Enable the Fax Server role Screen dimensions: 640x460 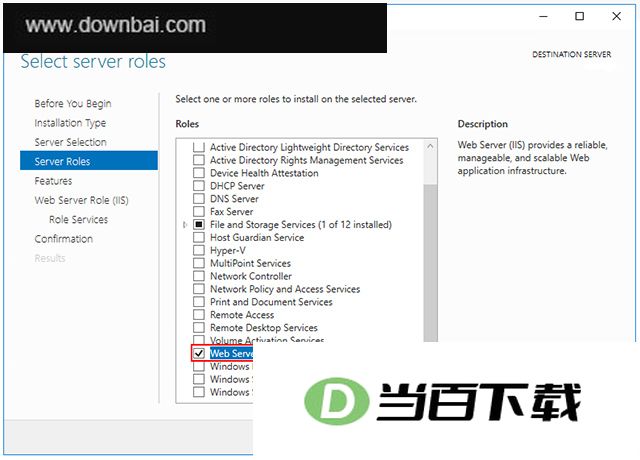point(199,212)
